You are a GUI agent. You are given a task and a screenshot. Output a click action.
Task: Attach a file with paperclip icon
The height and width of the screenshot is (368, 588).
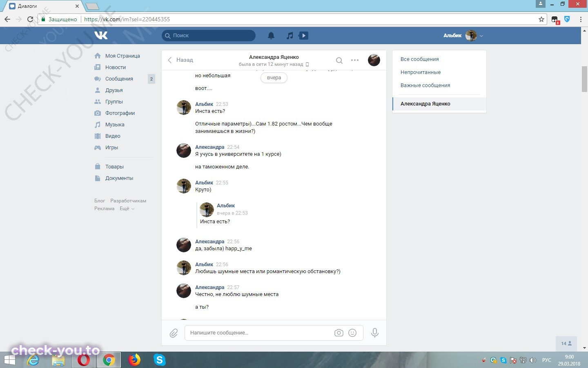[x=174, y=333]
